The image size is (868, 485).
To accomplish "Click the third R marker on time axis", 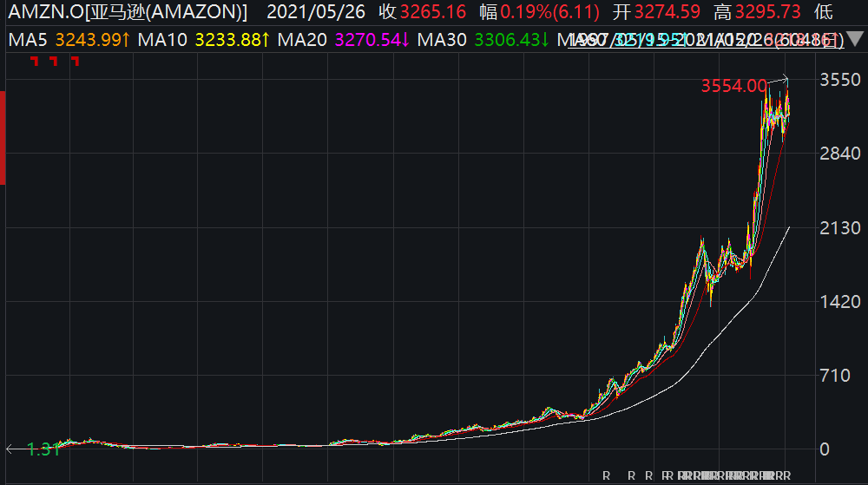I will click(648, 475).
